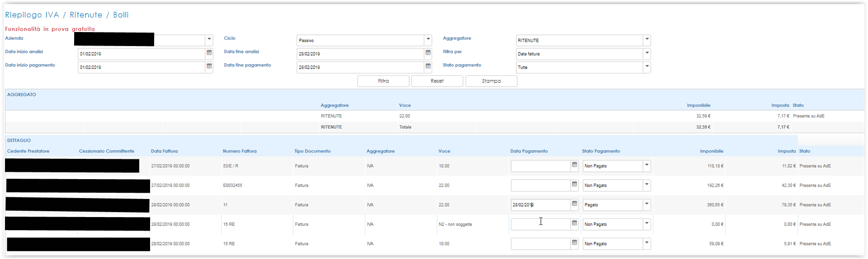
Task: Open payment date calendar for invoice 53/E / R
Action: 574,165
